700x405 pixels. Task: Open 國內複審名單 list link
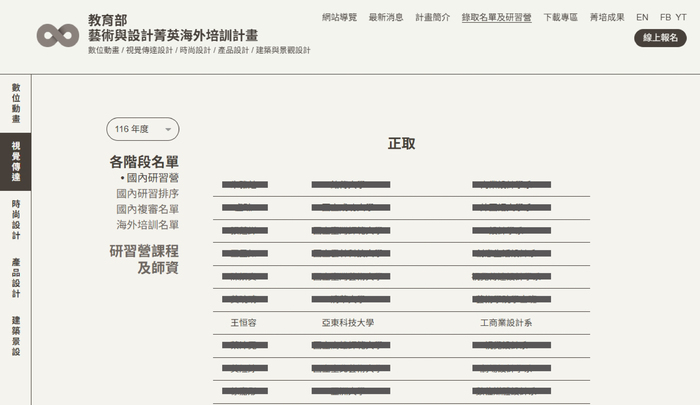[x=147, y=209]
